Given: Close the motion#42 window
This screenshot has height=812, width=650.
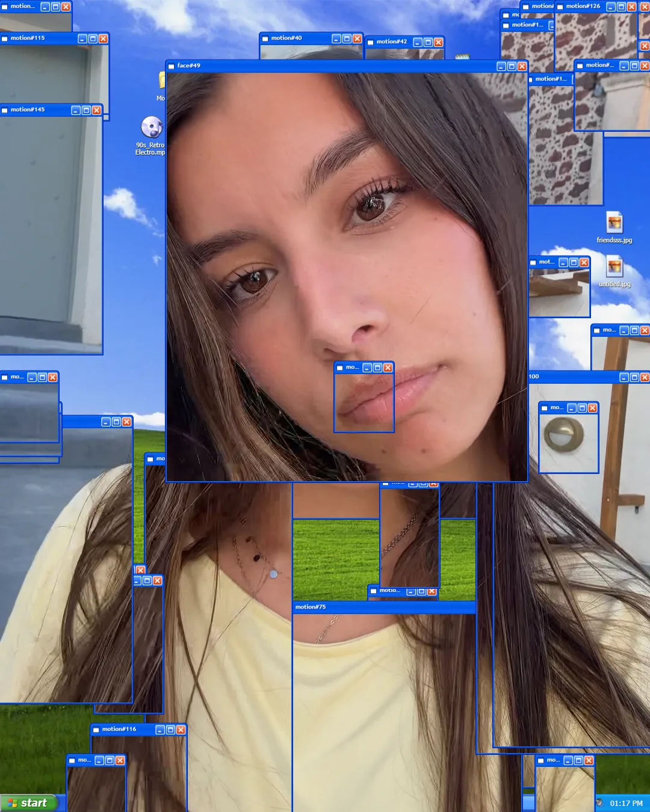Looking at the screenshot, I should [x=438, y=42].
